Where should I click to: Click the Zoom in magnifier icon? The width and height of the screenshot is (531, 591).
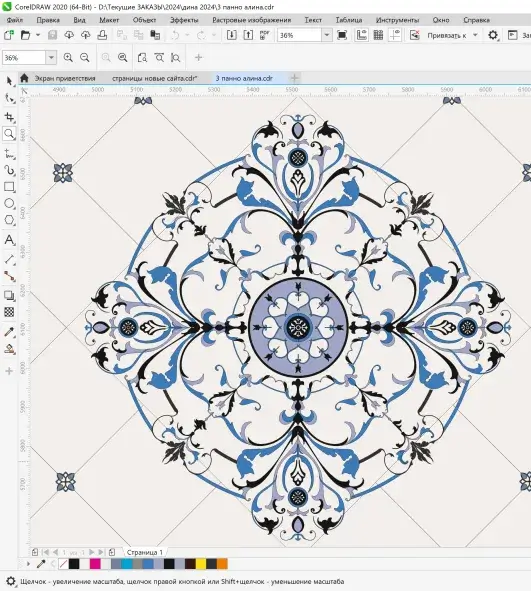coord(68,58)
